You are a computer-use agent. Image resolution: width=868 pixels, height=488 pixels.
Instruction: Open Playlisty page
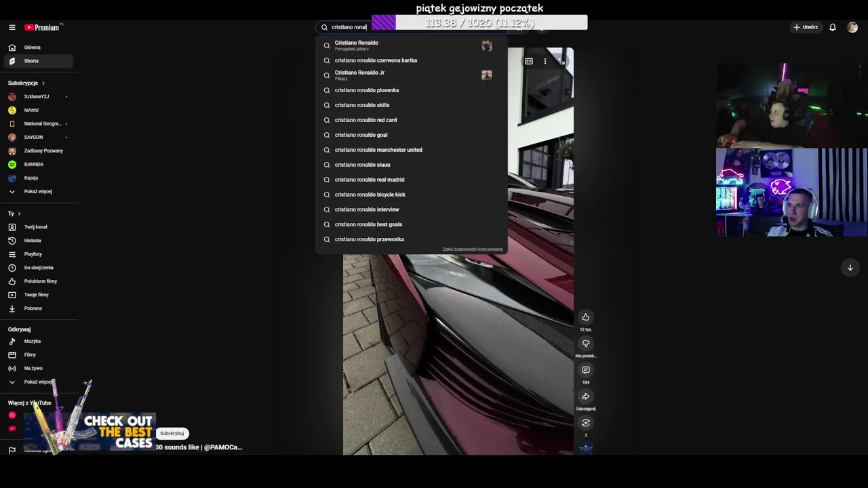pyautogui.click(x=39, y=254)
